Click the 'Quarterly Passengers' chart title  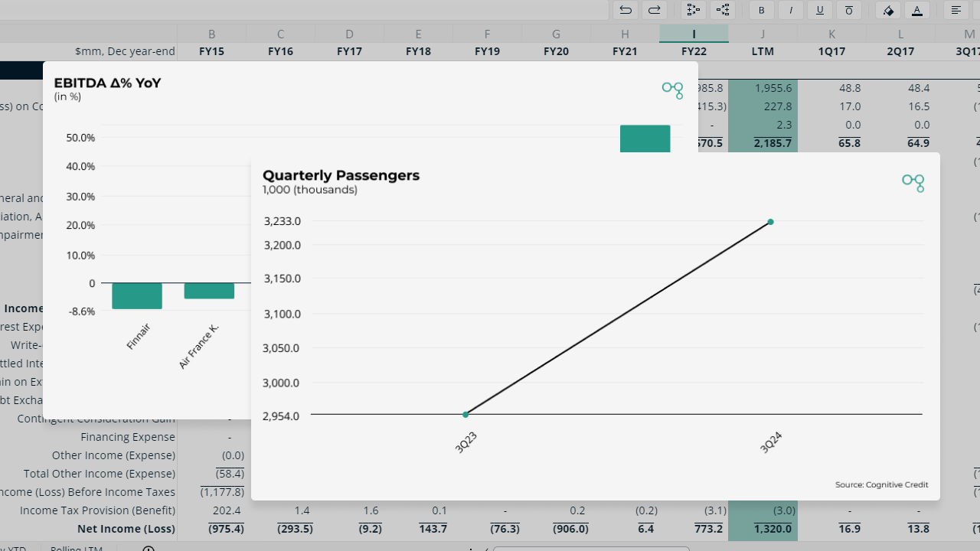click(x=341, y=175)
